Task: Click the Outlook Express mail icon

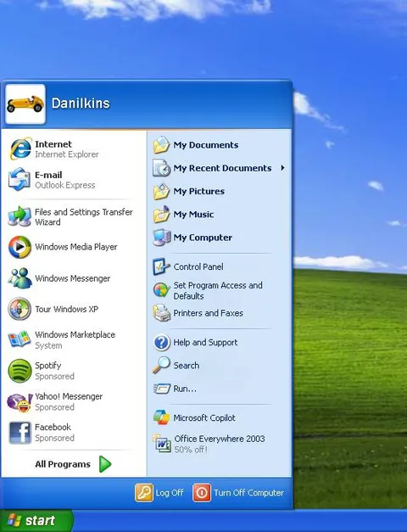Action: click(19, 180)
